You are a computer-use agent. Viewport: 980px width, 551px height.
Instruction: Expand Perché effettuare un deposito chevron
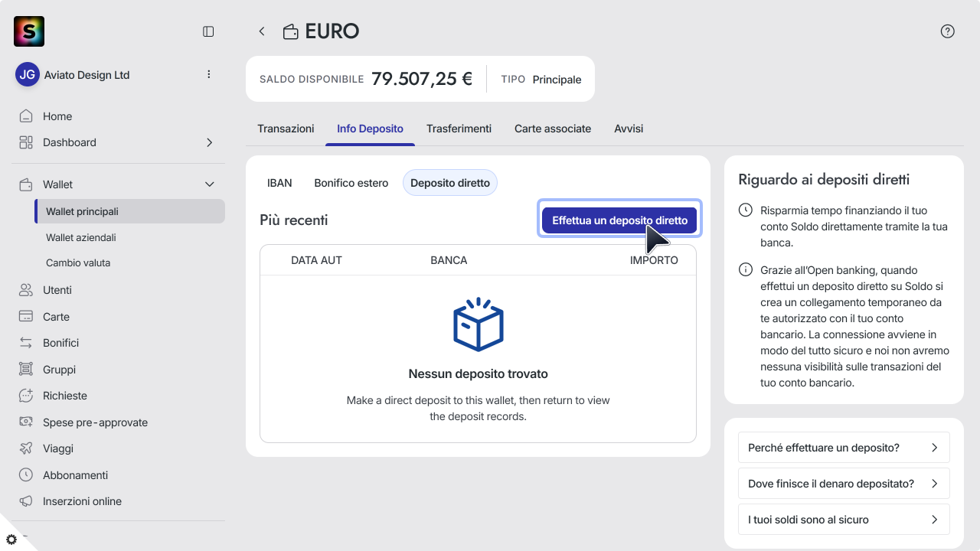coord(934,448)
